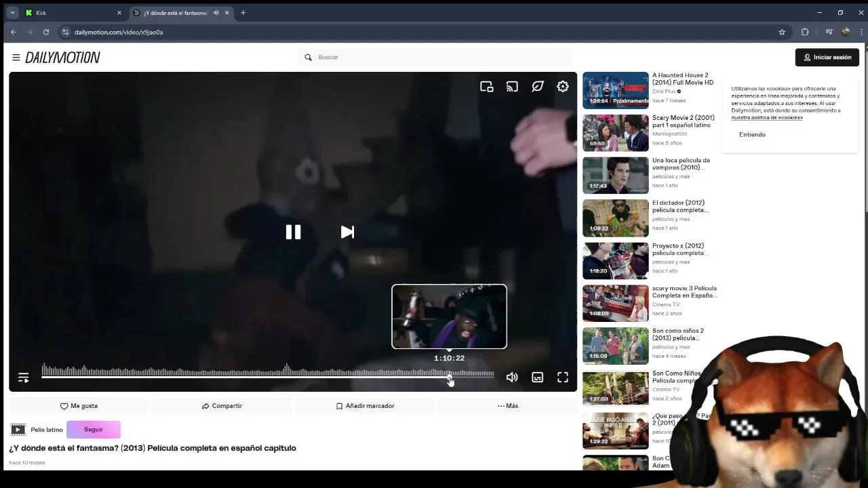
Task: Open the Chrome three-dot menu
Action: pyautogui.click(x=861, y=32)
